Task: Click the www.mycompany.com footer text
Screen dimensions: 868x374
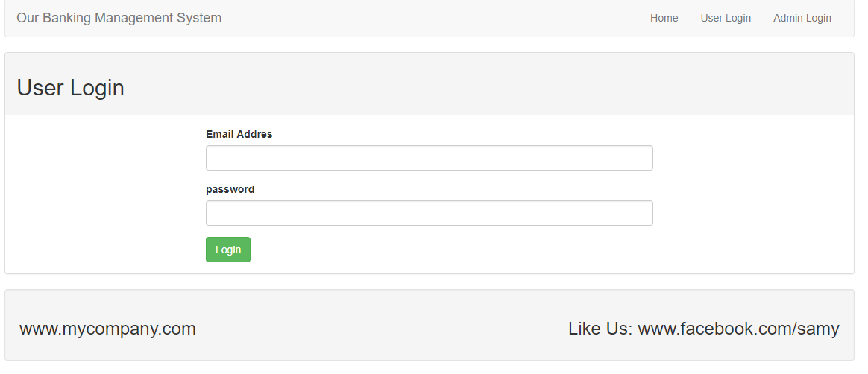Action: pyautogui.click(x=107, y=329)
